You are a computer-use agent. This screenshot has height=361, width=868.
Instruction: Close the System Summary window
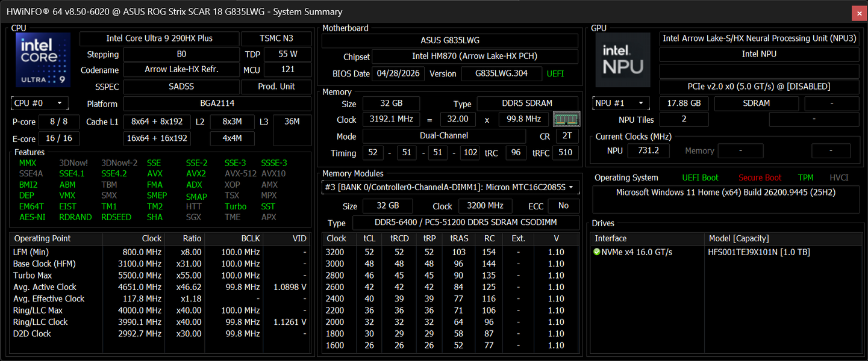point(858,12)
